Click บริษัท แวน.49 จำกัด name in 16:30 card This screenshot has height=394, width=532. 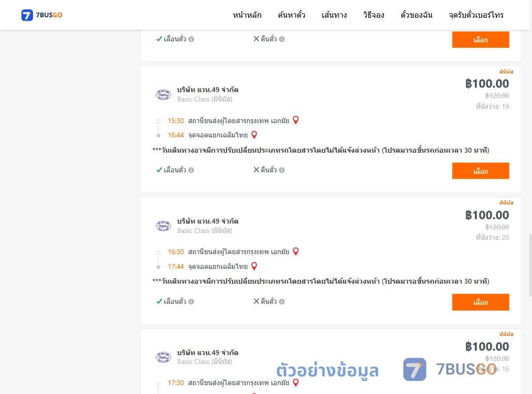[208, 221]
